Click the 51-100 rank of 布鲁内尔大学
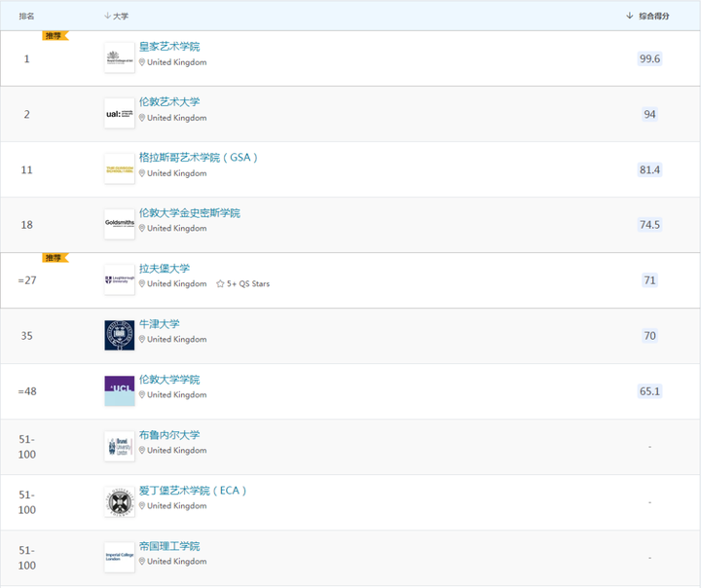 point(27,447)
